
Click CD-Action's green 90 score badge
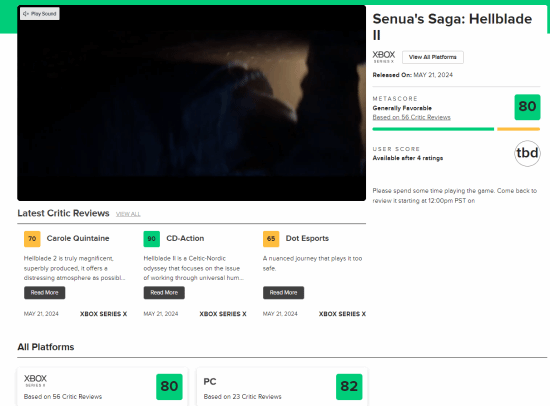[x=152, y=239]
